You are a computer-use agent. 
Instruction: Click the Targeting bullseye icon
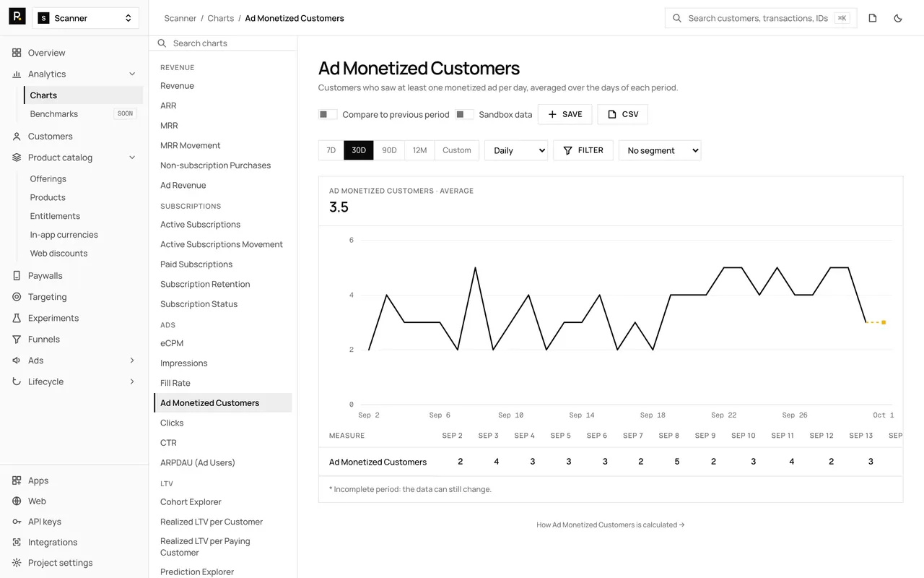17,297
